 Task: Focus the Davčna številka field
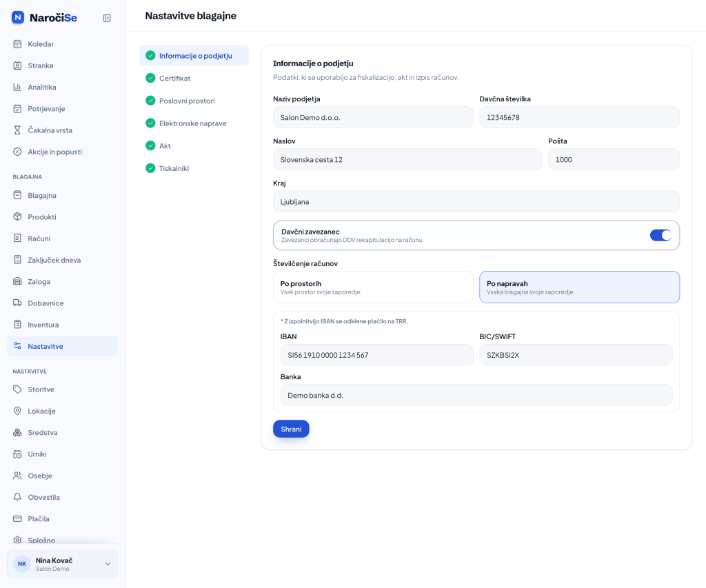click(x=579, y=117)
